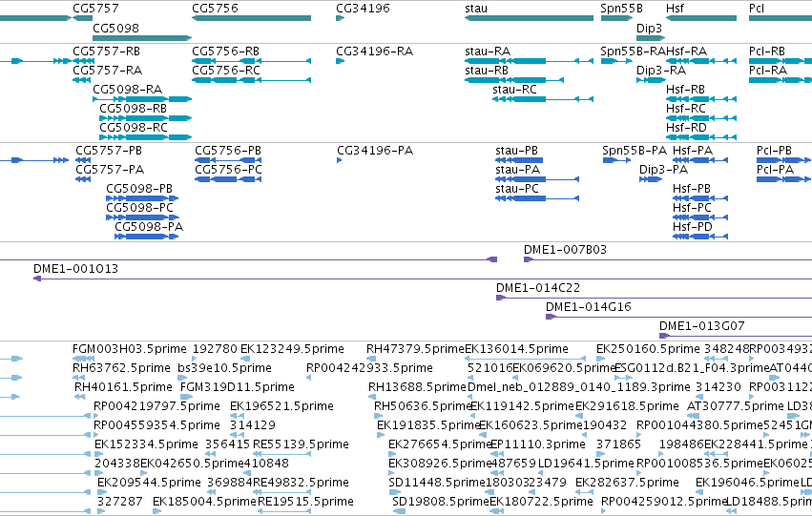Click protein Pcl-PB
This screenshot has width=812, height=516.
coord(774,151)
